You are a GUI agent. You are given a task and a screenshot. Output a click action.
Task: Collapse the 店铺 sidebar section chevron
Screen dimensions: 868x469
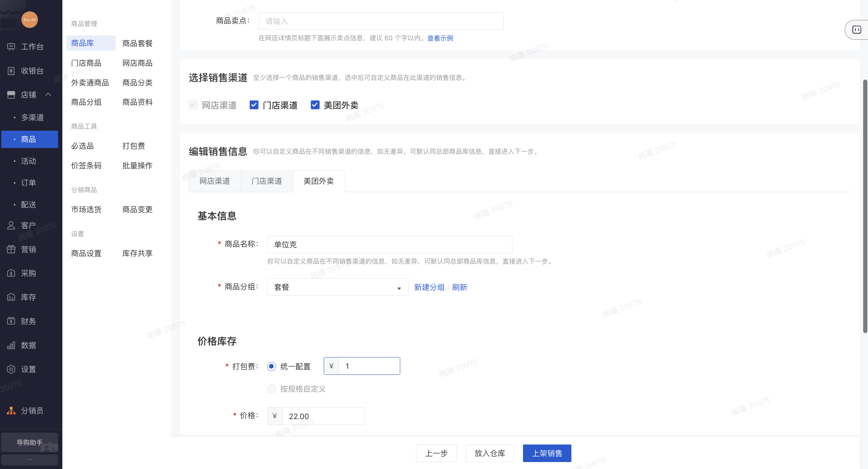click(48, 95)
